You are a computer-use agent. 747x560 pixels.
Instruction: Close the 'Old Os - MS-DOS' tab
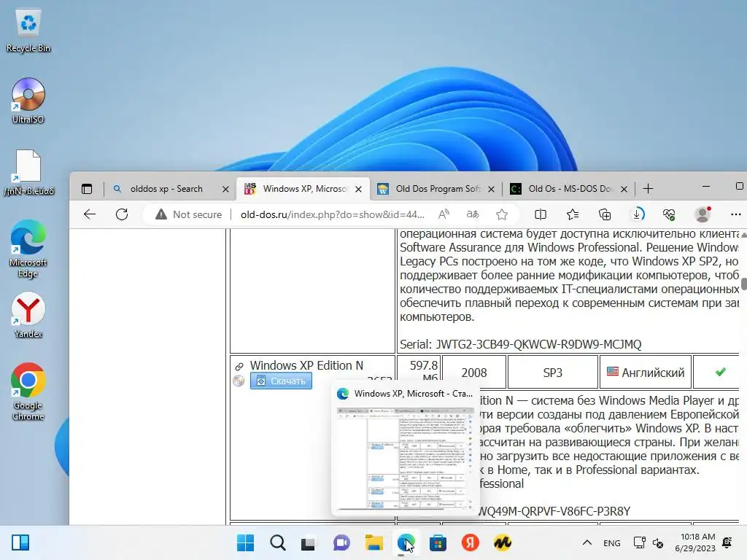coord(624,189)
